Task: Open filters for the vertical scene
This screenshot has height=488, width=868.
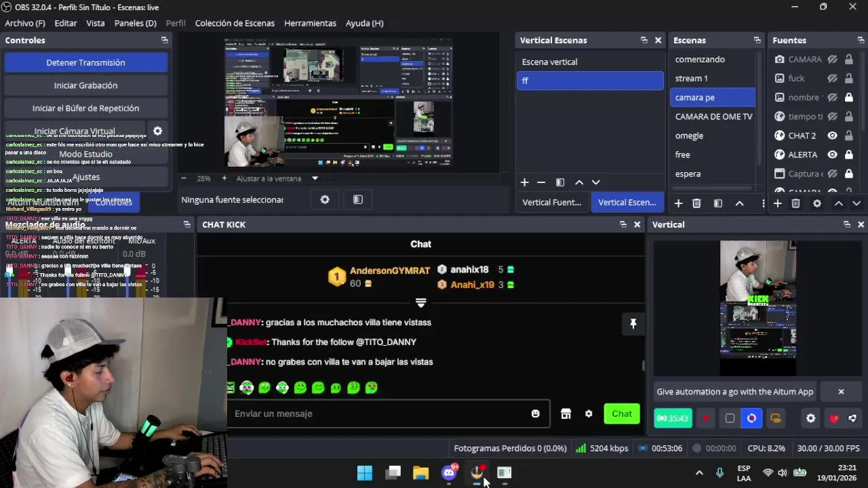Action: (560, 182)
